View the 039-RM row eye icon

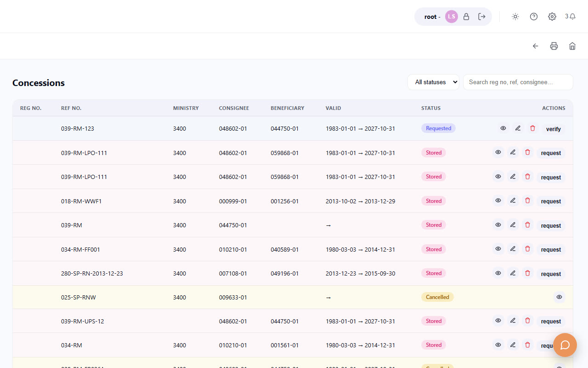498,225
